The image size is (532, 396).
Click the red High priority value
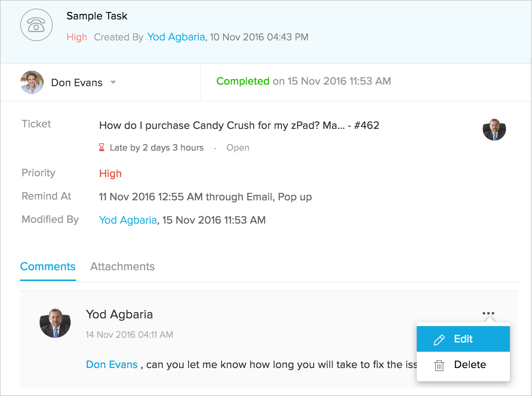pos(110,174)
